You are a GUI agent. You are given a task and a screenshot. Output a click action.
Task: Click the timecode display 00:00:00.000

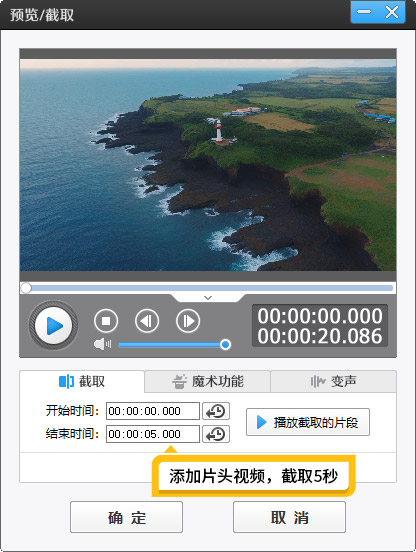[320, 315]
